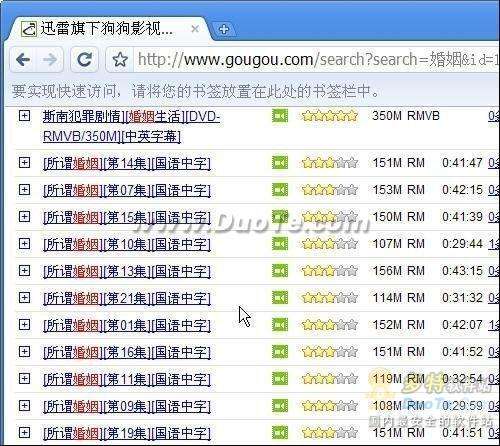Go back using the browser back arrow
Screen dimensions: 500x446
[23, 60]
